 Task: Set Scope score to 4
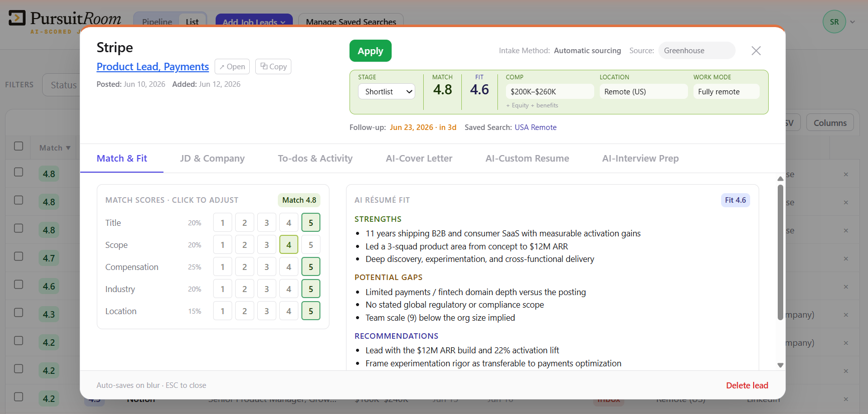[289, 245]
